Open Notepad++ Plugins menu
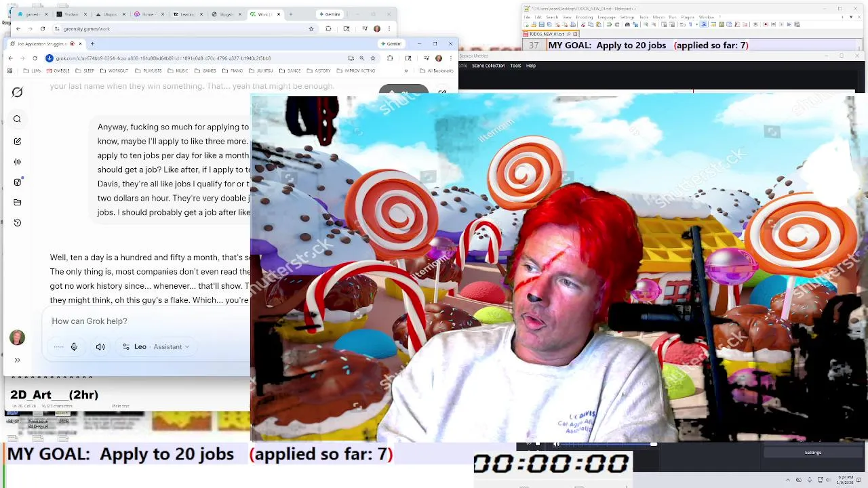 point(688,17)
